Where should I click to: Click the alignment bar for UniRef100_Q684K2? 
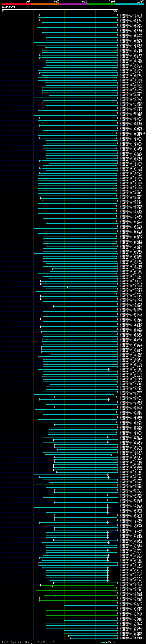81,67
